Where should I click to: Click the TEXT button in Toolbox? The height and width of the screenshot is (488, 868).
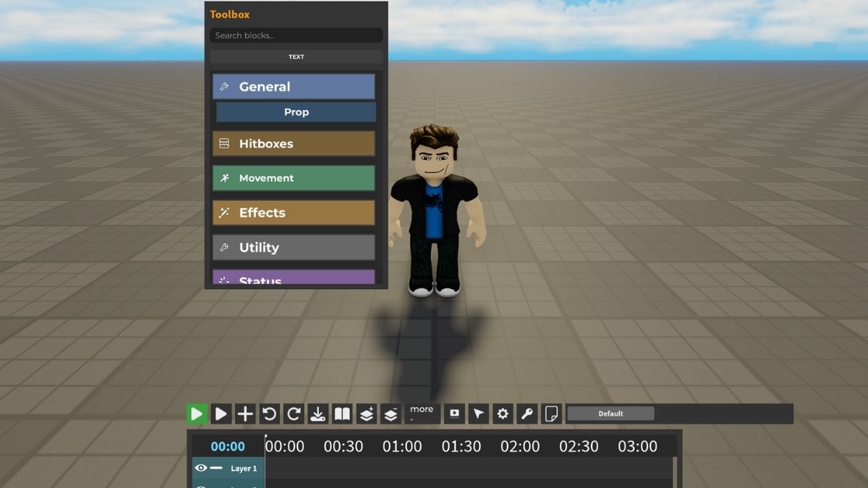click(x=296, y=56)
